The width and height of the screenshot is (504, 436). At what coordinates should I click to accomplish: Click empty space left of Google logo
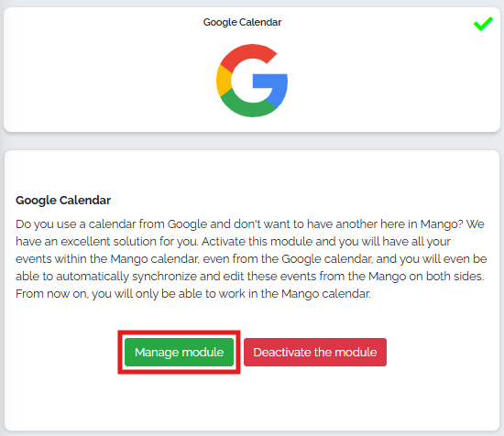(x=109, y=81)
